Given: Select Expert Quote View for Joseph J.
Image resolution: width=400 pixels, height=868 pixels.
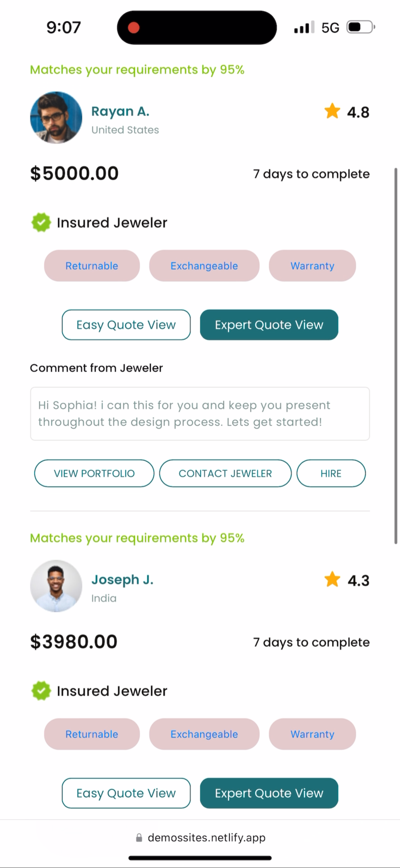Looking at the screenshot, I should (269, 793).
